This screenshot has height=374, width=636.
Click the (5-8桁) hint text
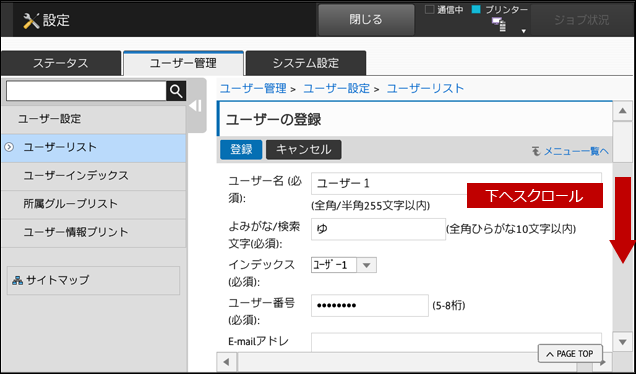(449, 306)
